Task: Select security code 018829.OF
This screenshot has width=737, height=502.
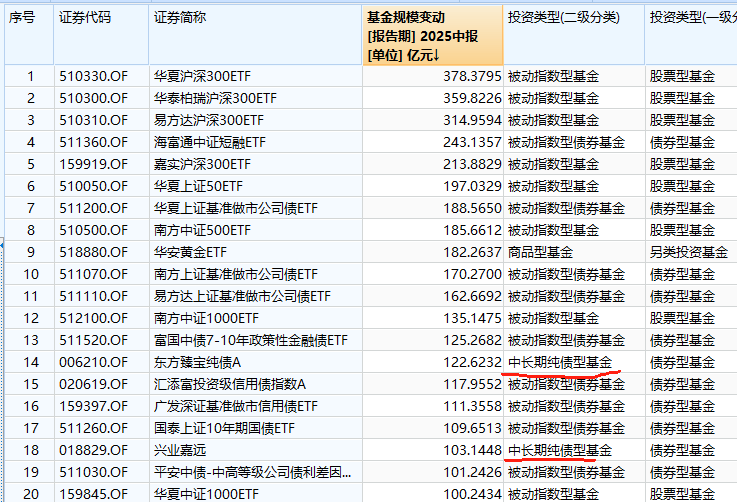Action: (x=94, y=450)
